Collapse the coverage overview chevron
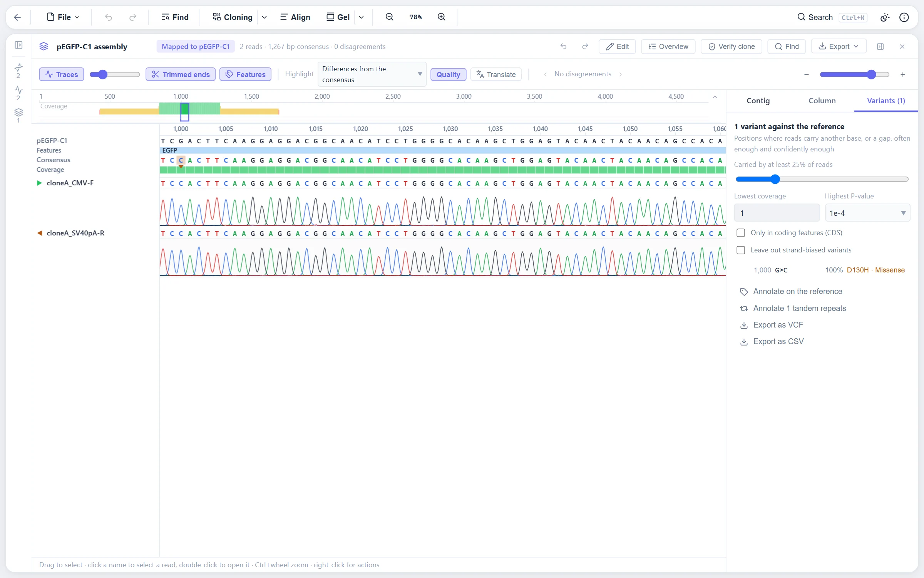924x578 pixels. (x=715, y=97)
